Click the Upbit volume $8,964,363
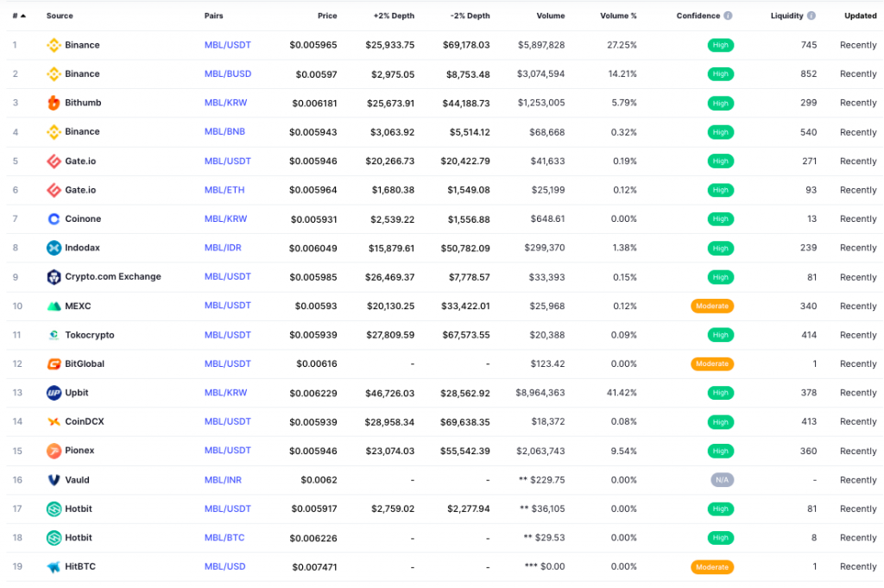This screenshot has height=588, width=884. point(540,393)
